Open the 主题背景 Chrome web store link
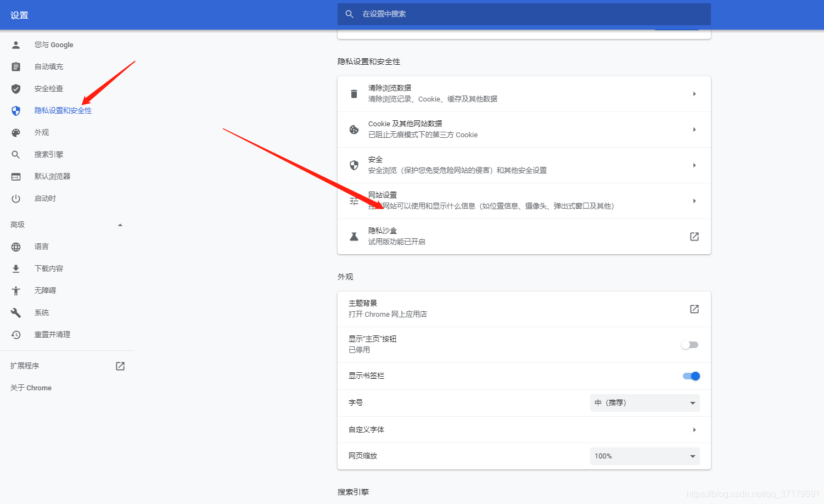The height and width of the screenshot is (504, 824). tap(694, 309)
